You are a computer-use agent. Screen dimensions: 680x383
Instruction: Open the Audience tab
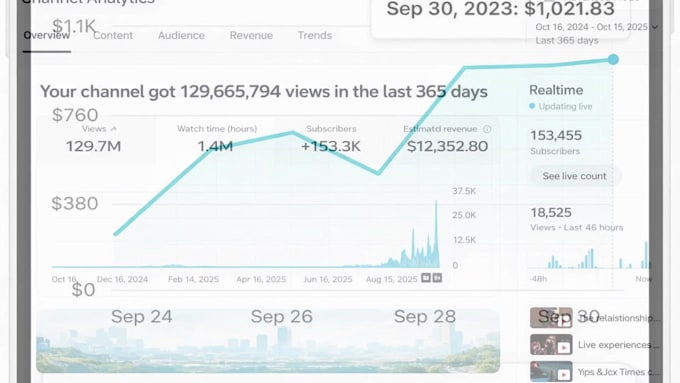click(181, 36)
